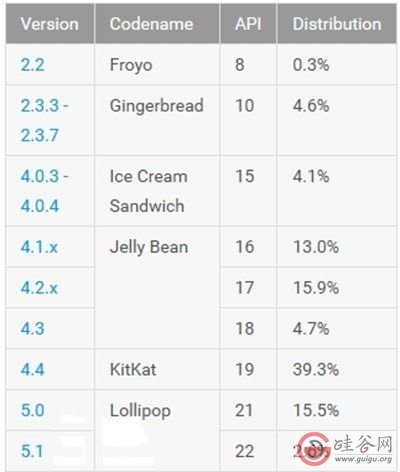
Task: Open the 4.4 KitKat version link
Action: coord(32,369)
